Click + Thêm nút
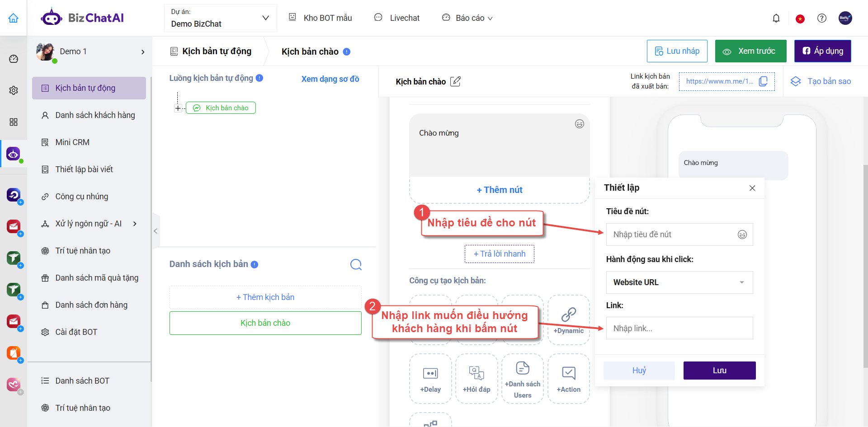The height and width of the screenshot is (427, 868). point(500,190)
